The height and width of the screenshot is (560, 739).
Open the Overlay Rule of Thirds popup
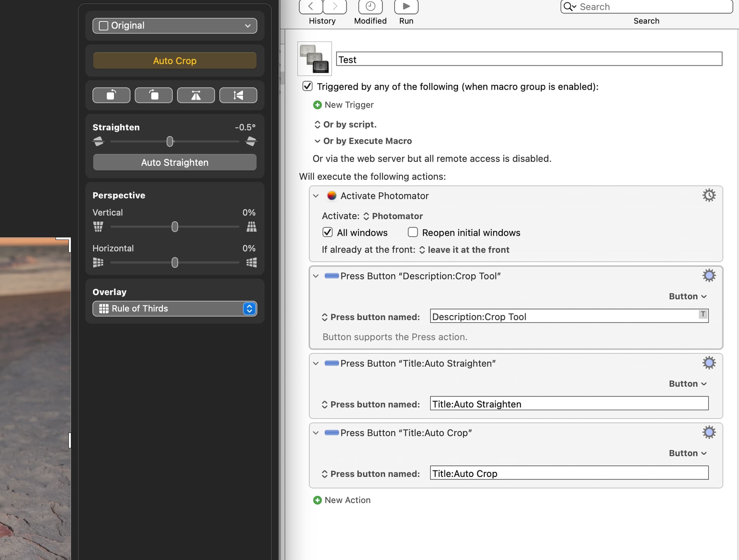(x=175, y=308)
